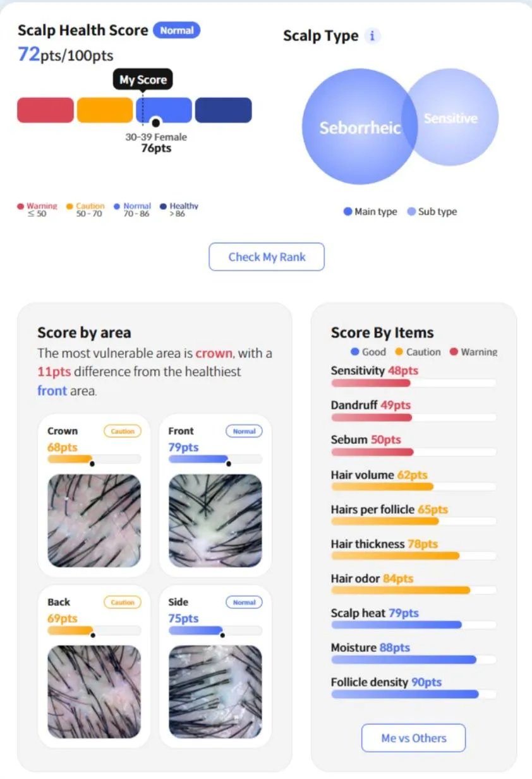Open the Me vs Others comparison
Viewport: 532px width, 779px height.
click(414, 738)
